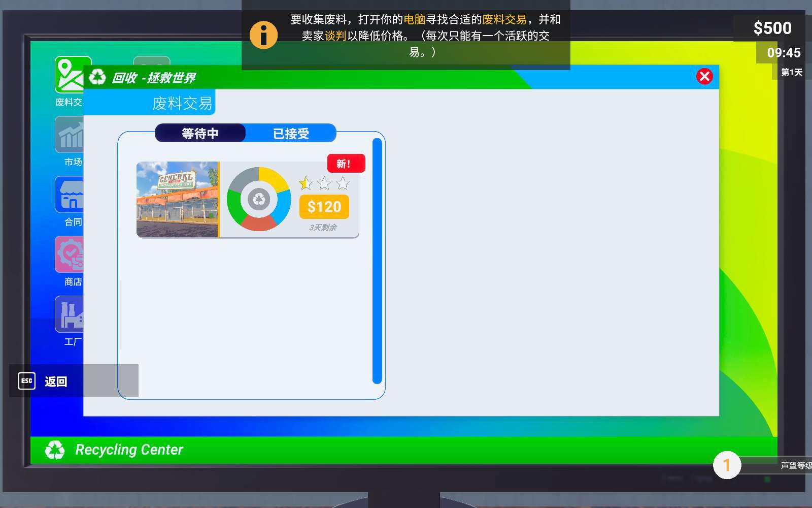Open the 工厂 factory icon
The width and height of the screenshot is (812, 508).
[70, 314]
